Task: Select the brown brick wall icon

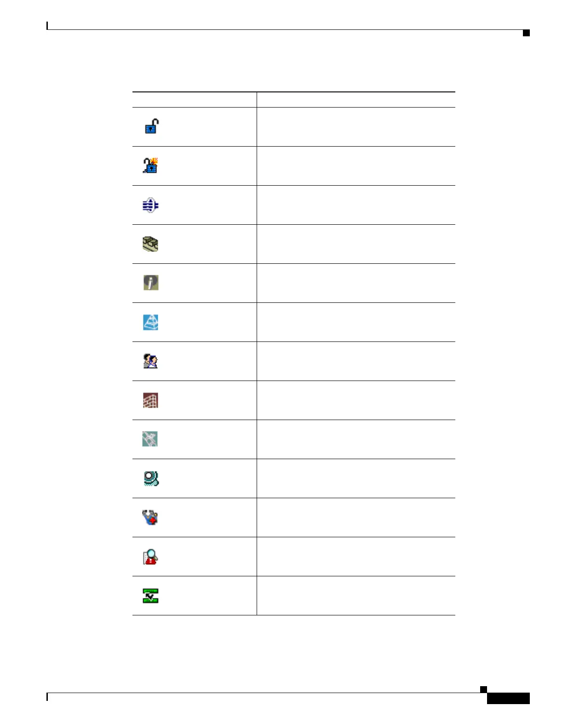Action: pos(150,400)
